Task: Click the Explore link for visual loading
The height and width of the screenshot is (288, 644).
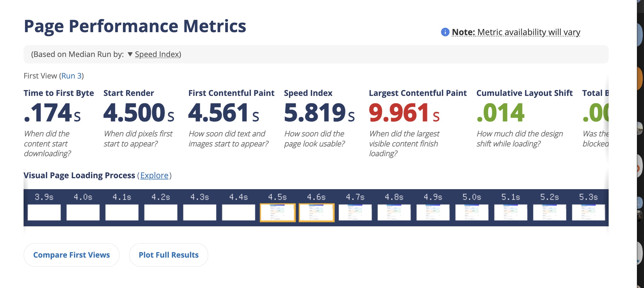Action: pos(154,175)
